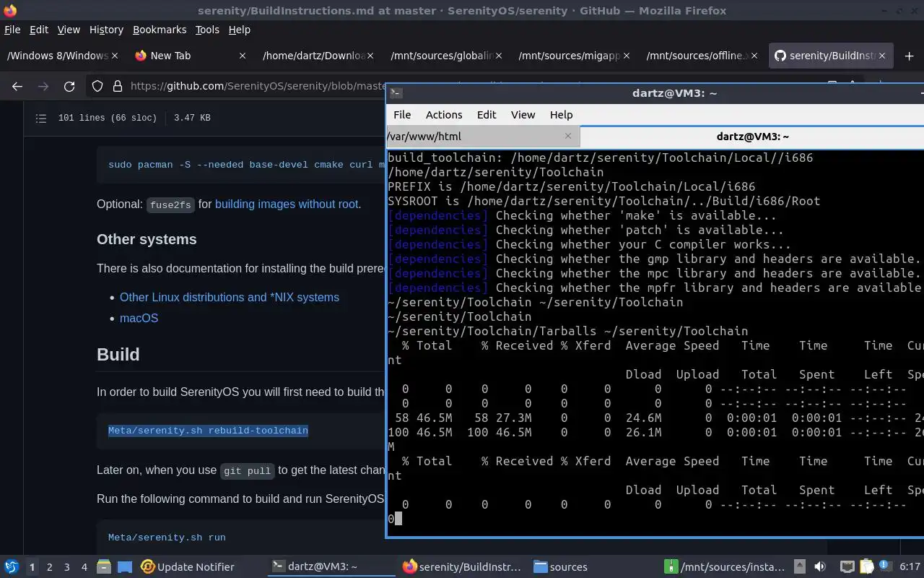Click the removable media tray icon

pos(800,567)
